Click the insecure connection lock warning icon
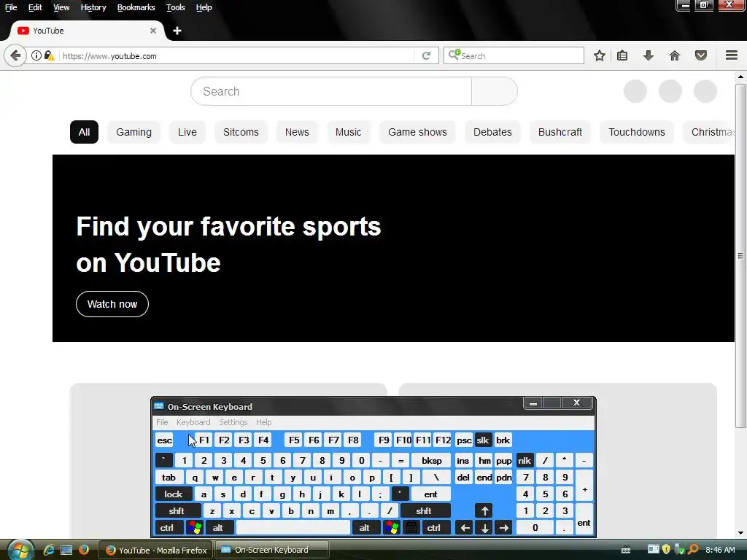The image size is (747, 560). point(49,55)
